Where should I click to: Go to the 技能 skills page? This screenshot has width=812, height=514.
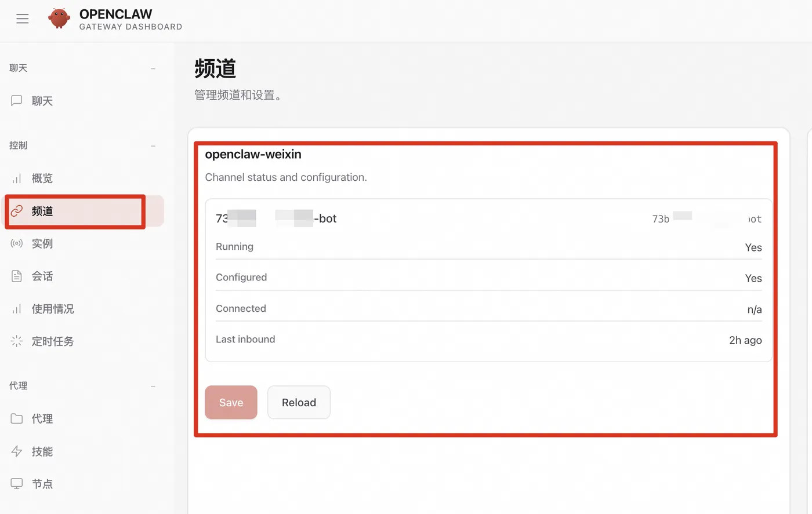coord(84,451)
